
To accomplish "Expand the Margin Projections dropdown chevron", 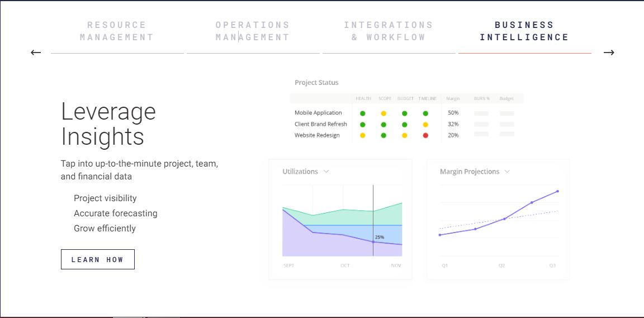I will point(507,172).
